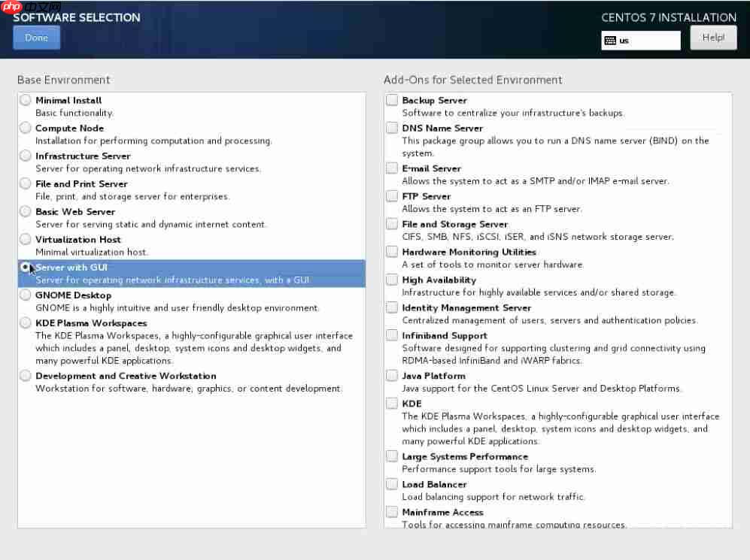Click the 'Server for operating network infrastructure services.' text
This screenshot has width=750, height=560.
pyautogui.click(x=148, y=168)
